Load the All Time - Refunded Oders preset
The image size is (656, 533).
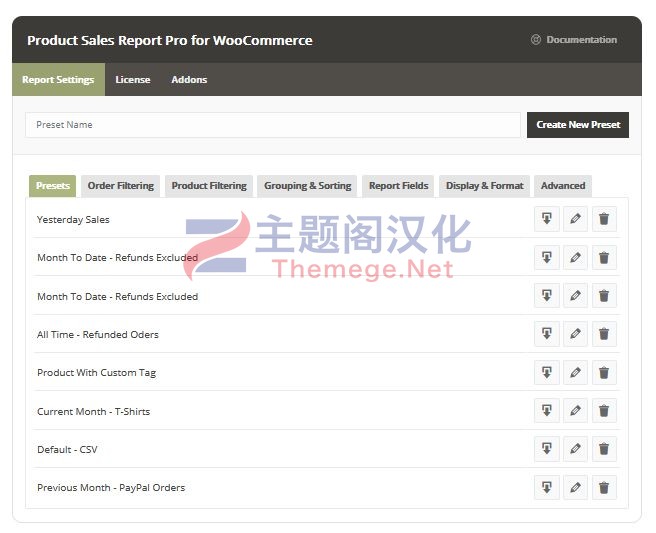546,333
